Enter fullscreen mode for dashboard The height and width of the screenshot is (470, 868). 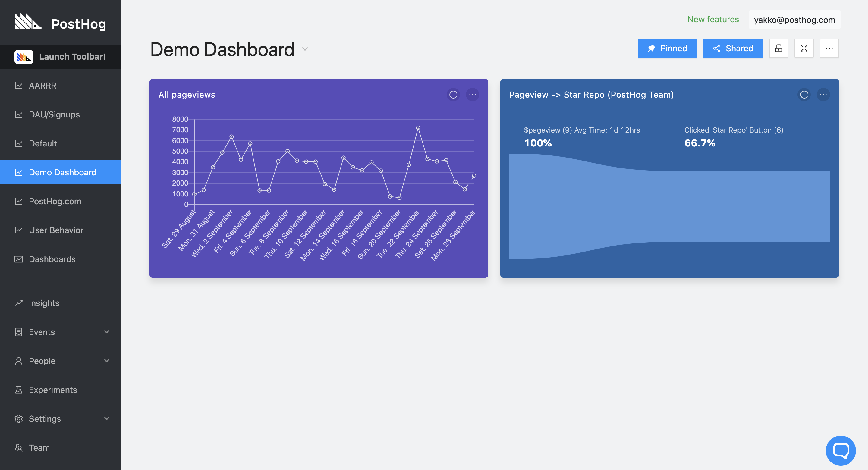click(x=804, y=48)
